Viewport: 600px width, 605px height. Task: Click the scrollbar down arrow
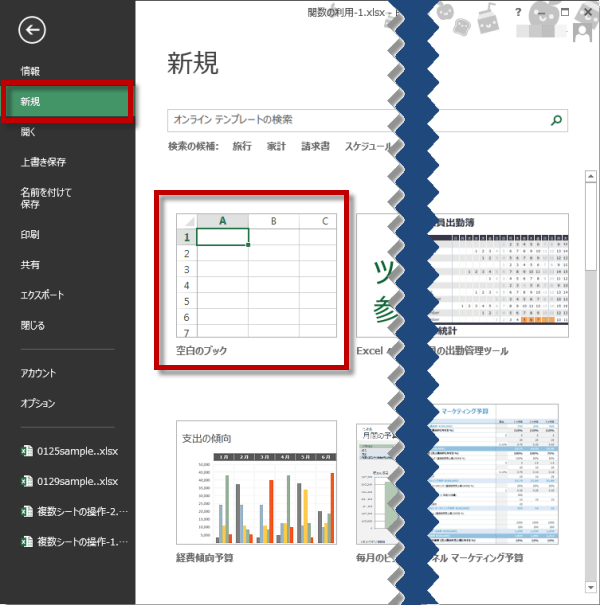click(x=591, y=587)
